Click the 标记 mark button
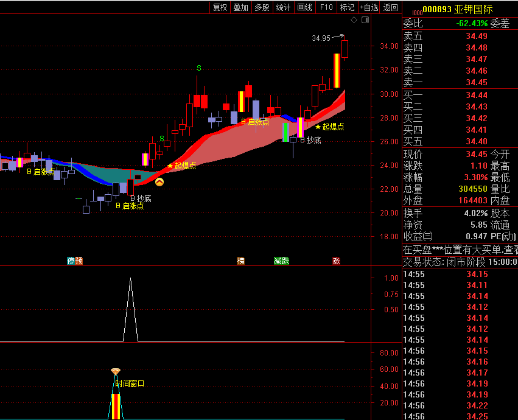The image size is (518, 420). 347,7
